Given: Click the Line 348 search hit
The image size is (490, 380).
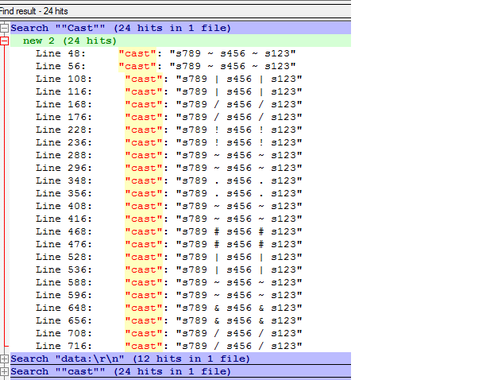Looking at the screenshot, I should [x=169, y=181].
